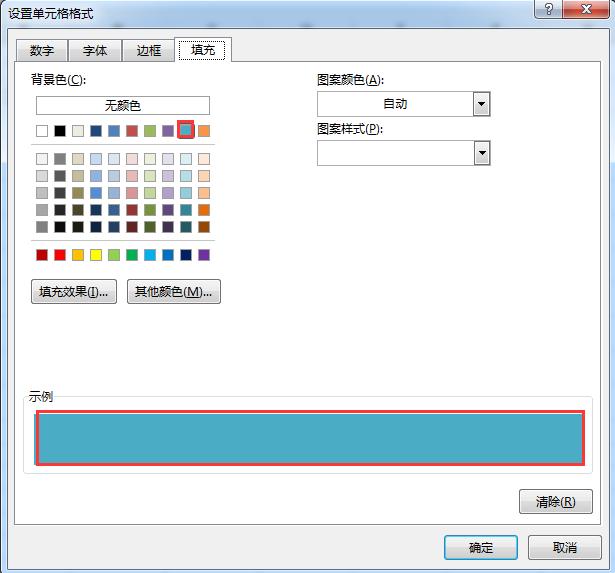Screen dimensions: 615x573
Task: Pick the darkest brown shade of orange column
Action: pos(204,227)
